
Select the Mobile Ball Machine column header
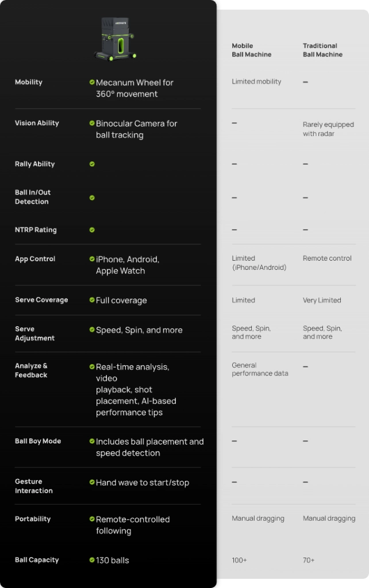252,50
